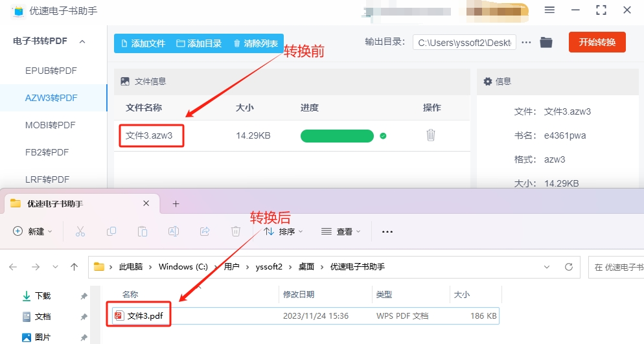Select MOBI转PDF in the sidebar
Image resolution: width=644 pixels, height=344 pixels.
(x=50, y=125)
